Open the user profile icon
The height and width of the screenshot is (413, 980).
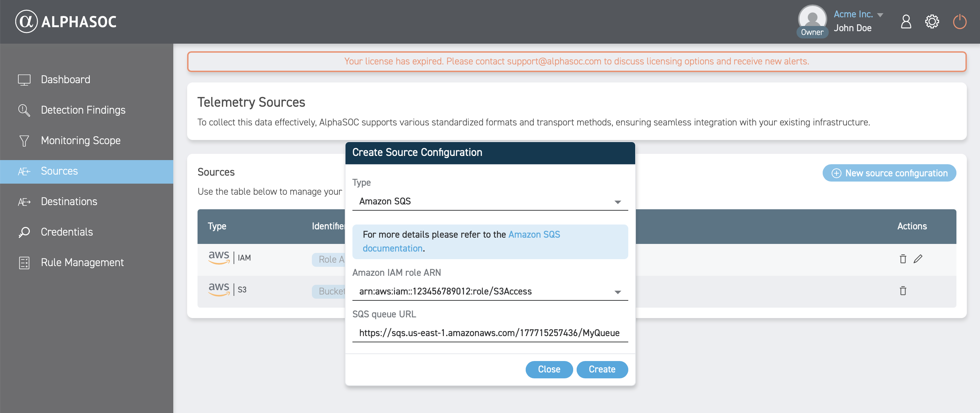(x=906, y=22)
